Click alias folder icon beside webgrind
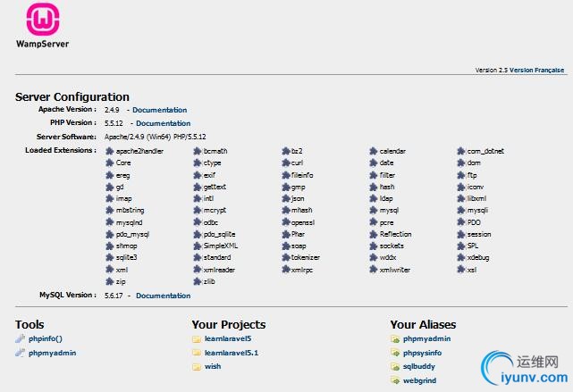573x392 pixels. point(395,380)
